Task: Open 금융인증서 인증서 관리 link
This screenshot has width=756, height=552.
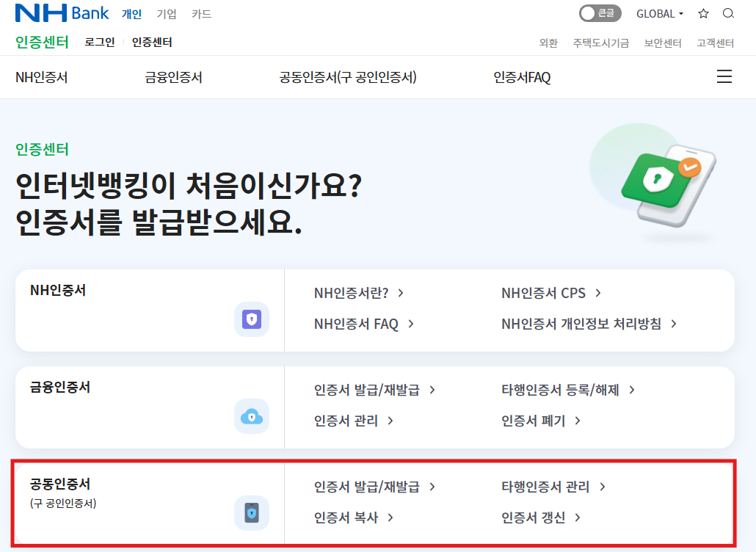Action: coord(353,421)
